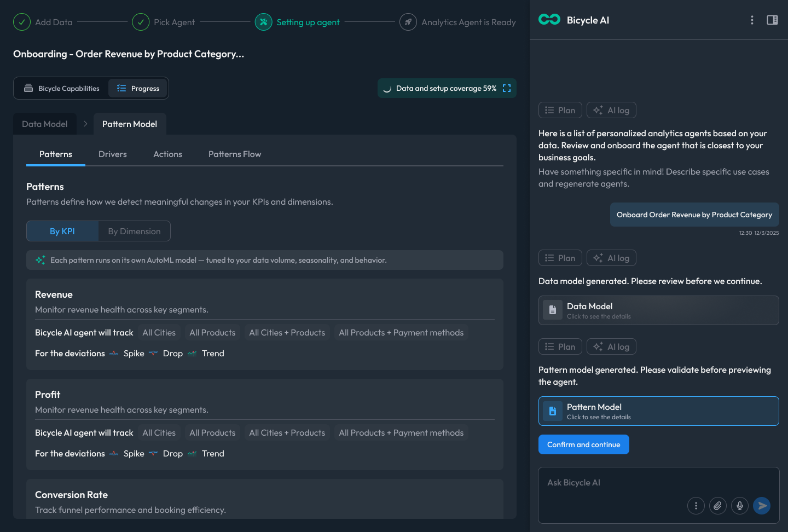This screenshot has width=788, height=532.
Task: Click the Onboarding - Order Revenue page title
Action: click(x=129, y=54)
